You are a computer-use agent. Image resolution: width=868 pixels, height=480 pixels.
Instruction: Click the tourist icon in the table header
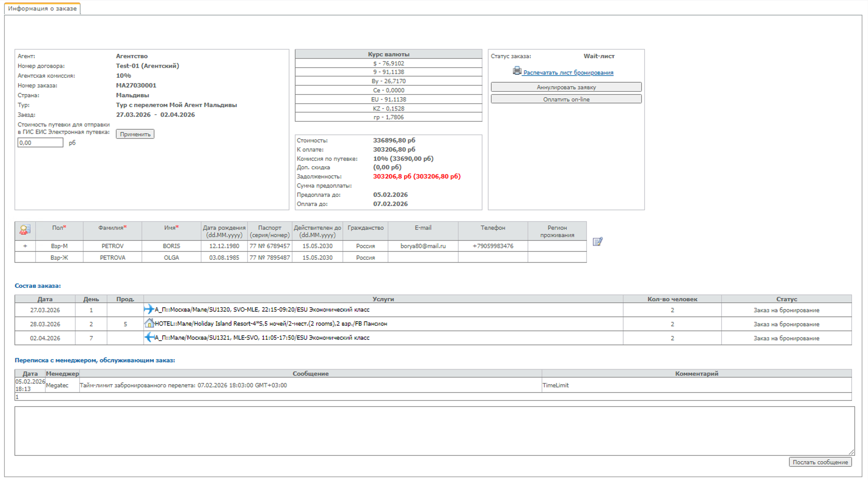coord(25,230)
